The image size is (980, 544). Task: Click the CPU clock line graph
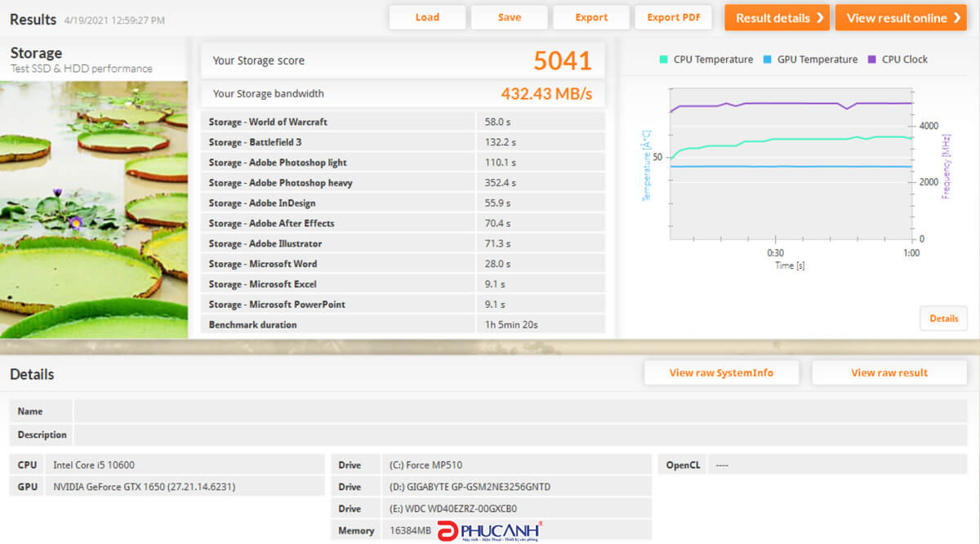point(791,104)
